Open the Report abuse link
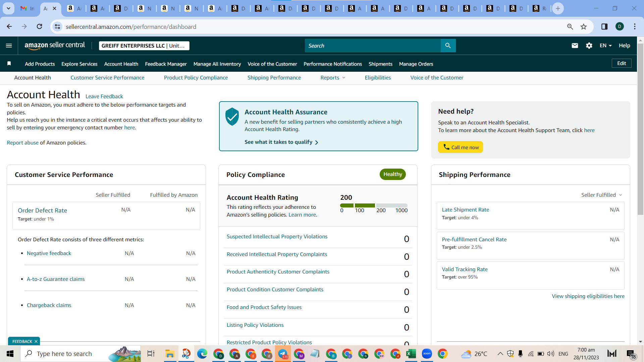Image resolution: width=644 pixels, height=362 pixels. 23,143
